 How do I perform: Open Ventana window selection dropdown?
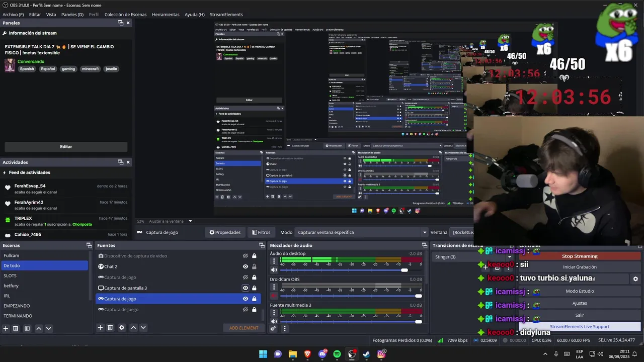pyautogui.click(x=463, y=232)
